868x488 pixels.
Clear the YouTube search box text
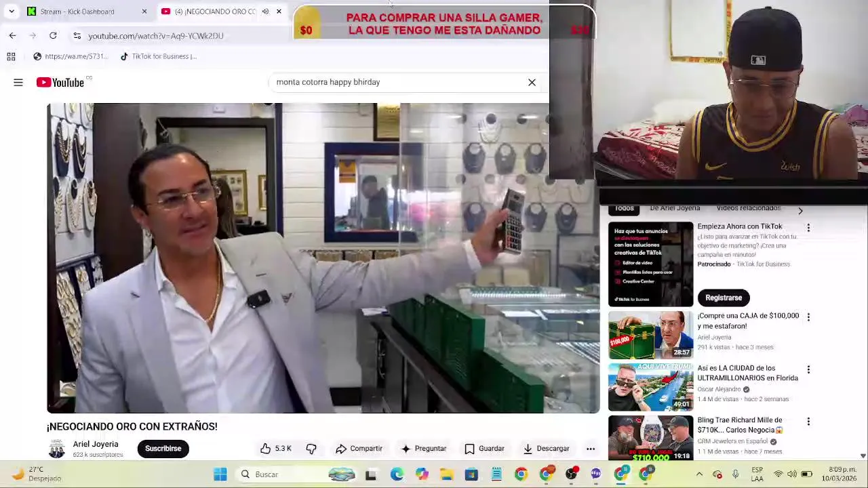pos(532,82)
